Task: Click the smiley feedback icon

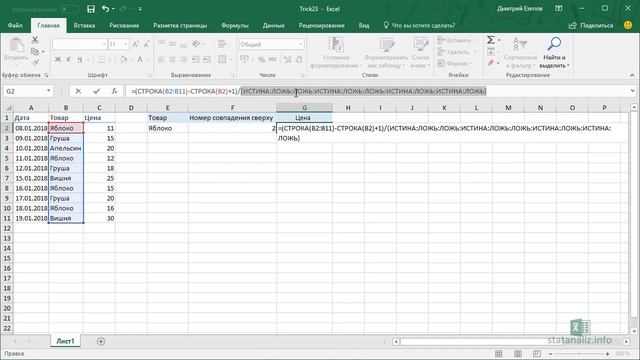Action: tap(628, 25)
